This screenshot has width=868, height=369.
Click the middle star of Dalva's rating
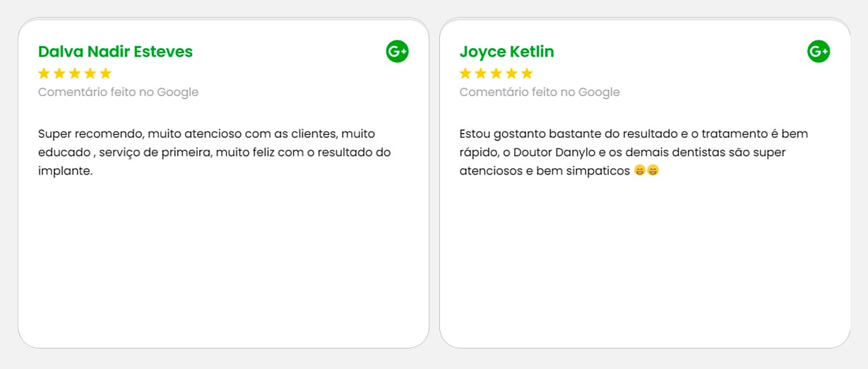pyautogui.click(x=75, y=74)
